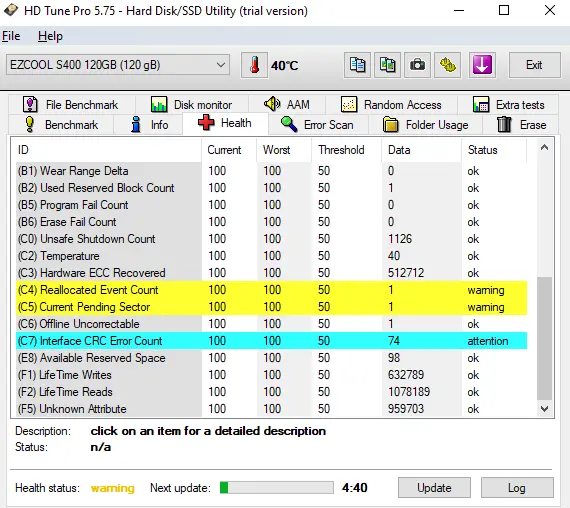
Task: Click the Data column header
Action: (422, 150)
